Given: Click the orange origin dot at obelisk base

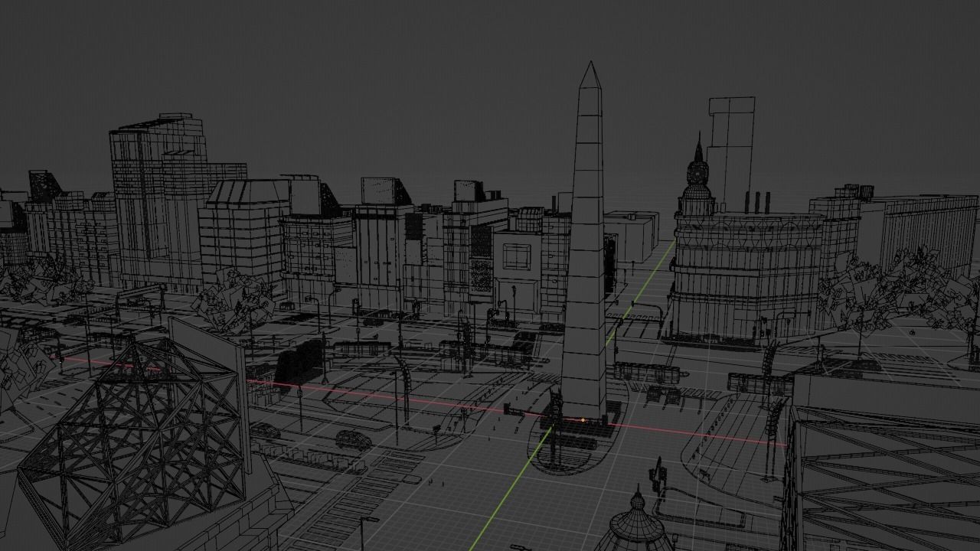Looking at the screenshot, I should (583, 419).
